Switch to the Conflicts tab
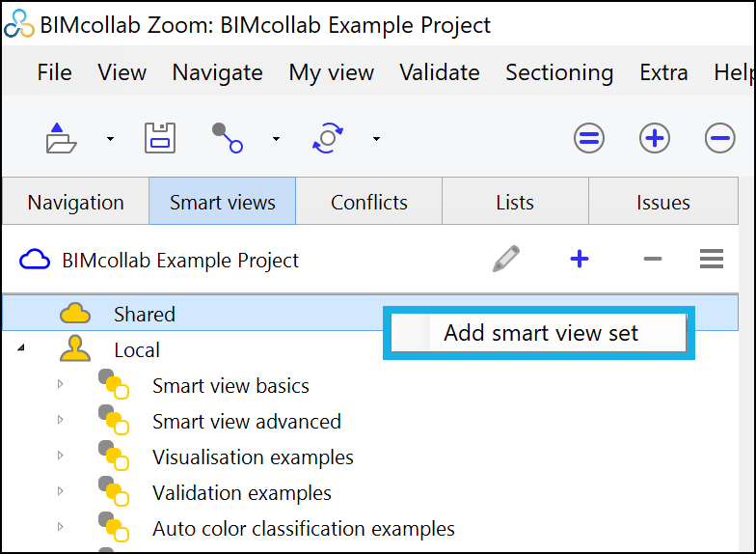 (369, 201)
